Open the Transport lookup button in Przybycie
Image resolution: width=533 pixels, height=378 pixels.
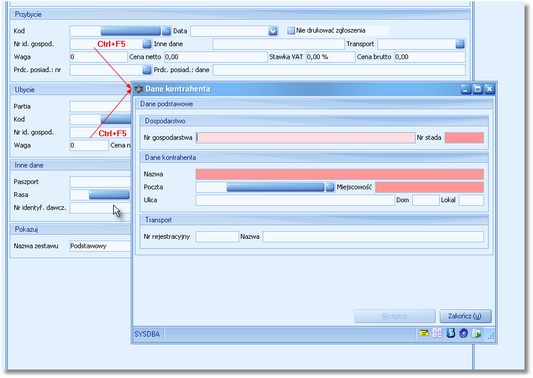pyautogui.click(x=460, y=44)
